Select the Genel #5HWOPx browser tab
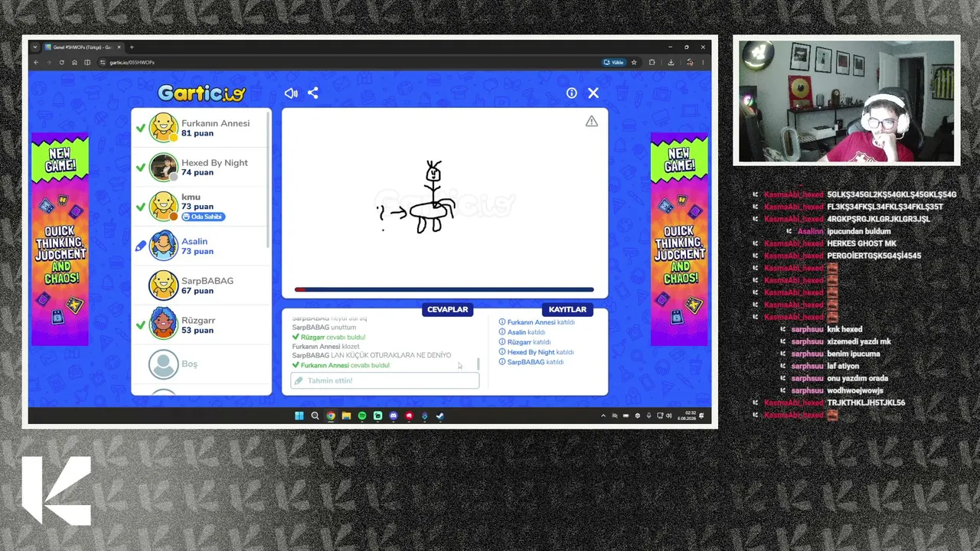The image size is (980, 551). pyautogui.click(x=83, y=47)
